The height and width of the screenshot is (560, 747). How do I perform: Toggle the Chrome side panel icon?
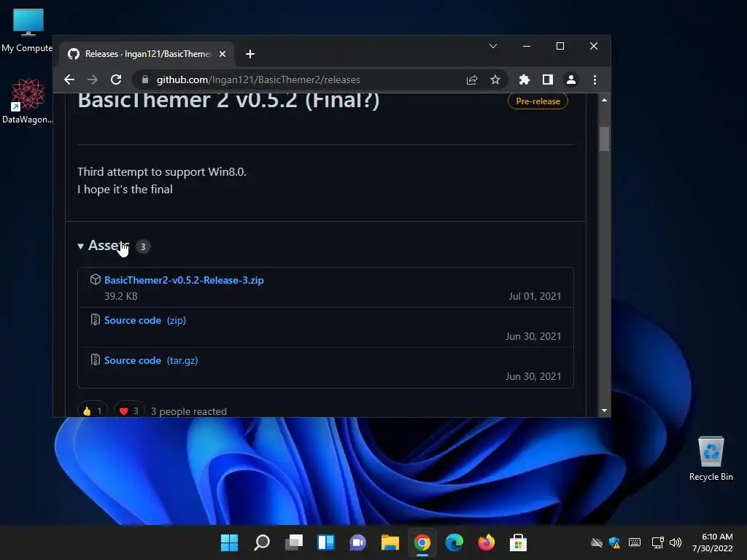point(548,79)
